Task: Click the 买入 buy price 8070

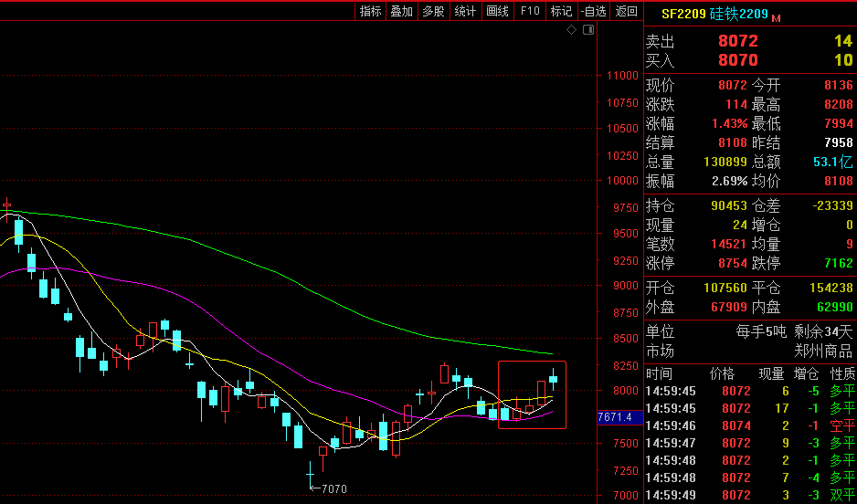Action: click(737, 60)
